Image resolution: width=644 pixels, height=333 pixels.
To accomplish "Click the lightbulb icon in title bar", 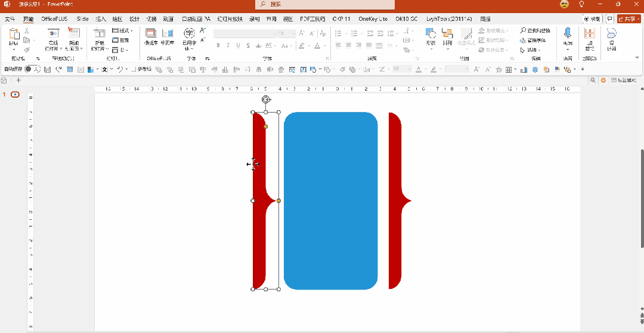I will coord(581,4).
